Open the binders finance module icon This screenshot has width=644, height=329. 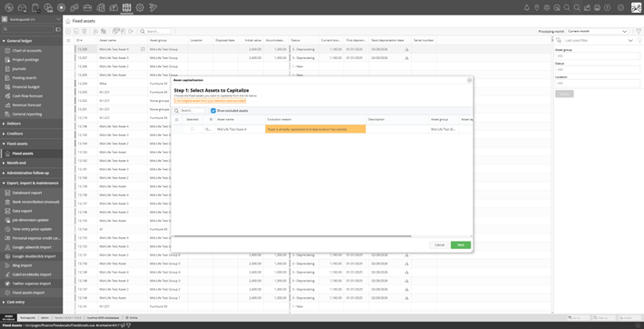(127, 7)
